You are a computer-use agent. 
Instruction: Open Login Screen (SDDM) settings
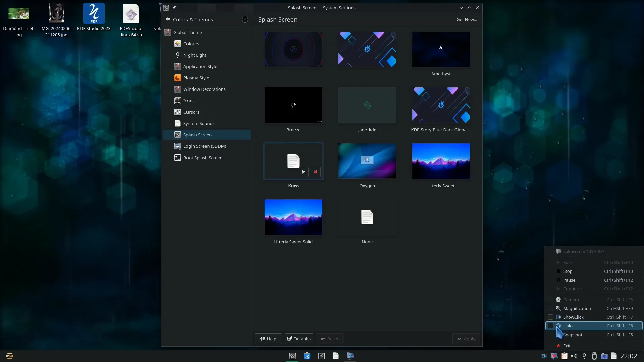(207, 146)
